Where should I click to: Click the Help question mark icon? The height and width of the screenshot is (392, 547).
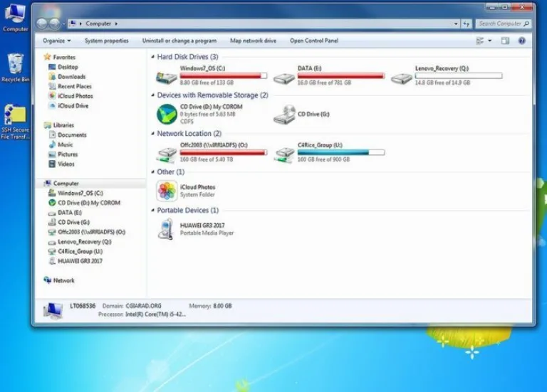point(522,41)
